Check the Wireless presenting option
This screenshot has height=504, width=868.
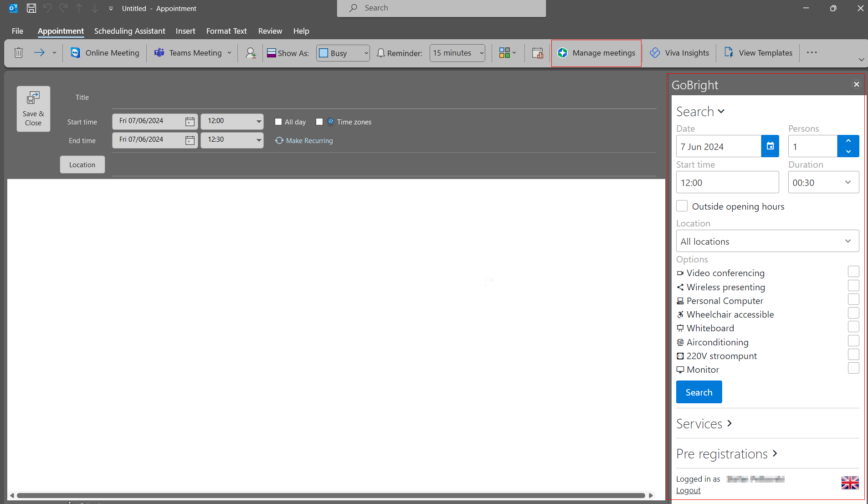(853, 286)
